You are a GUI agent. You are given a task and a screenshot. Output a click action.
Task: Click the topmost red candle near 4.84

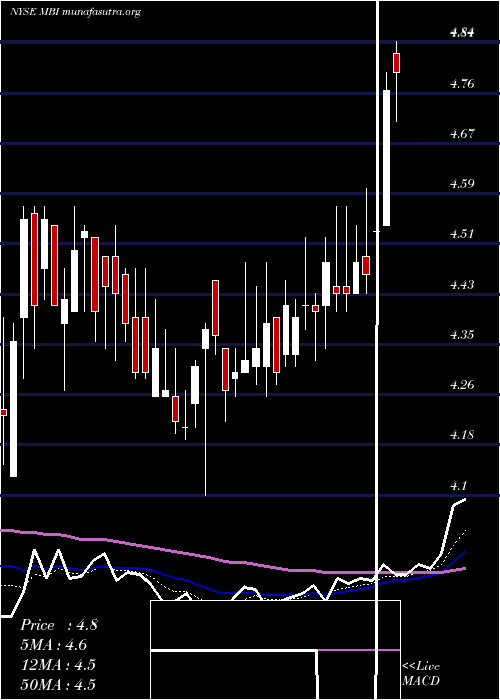(396, 63)
